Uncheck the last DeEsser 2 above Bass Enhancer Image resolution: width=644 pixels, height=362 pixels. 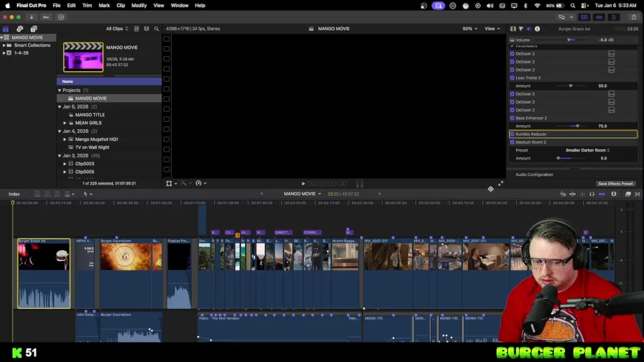coord(512,110)
